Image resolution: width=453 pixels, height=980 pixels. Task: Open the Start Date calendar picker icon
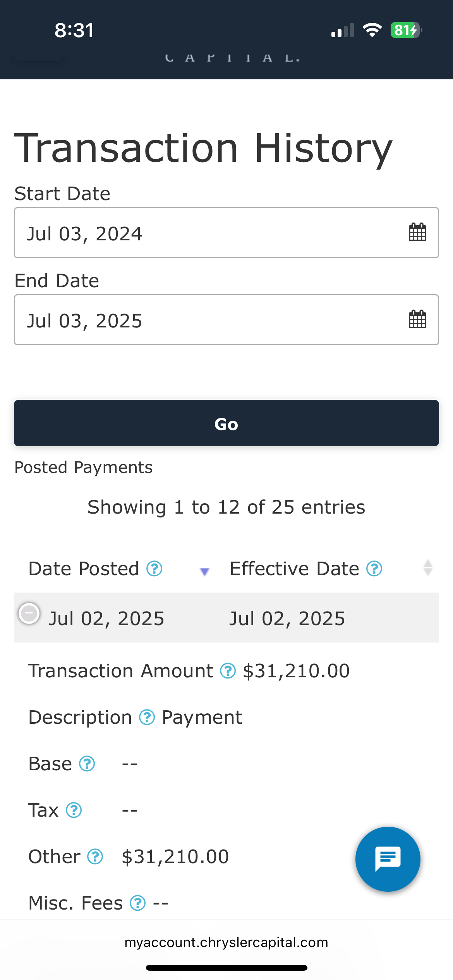(x=417, y=232)
